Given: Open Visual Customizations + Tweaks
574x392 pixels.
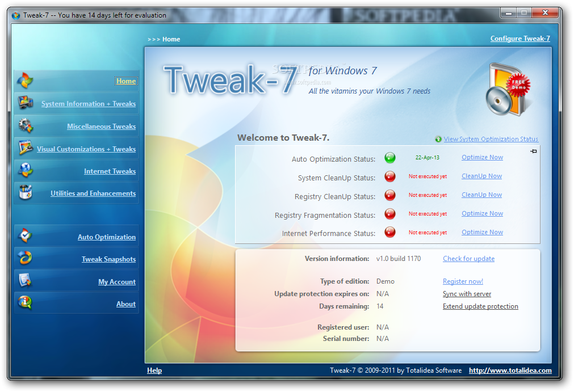Looking at the screenshot, I should coord(86,149).
